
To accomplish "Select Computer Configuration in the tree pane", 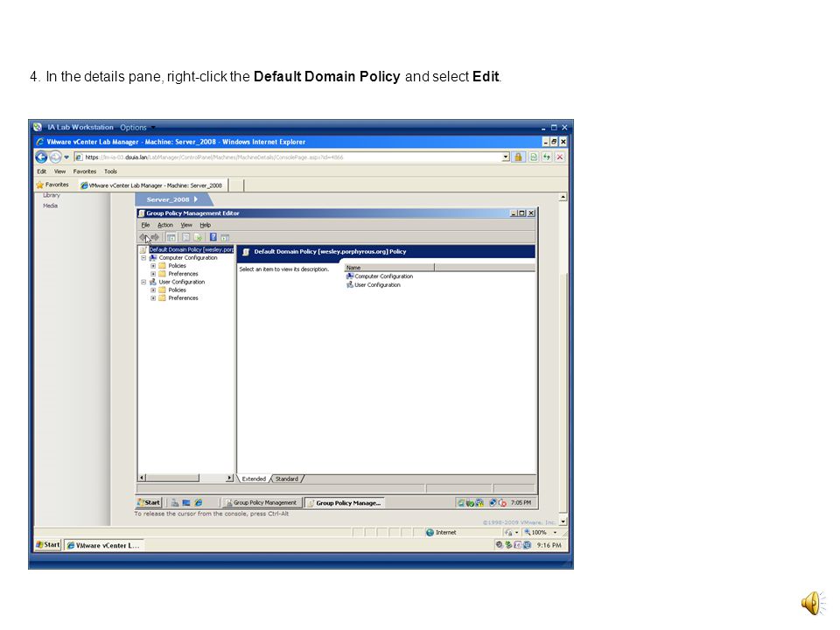I will (188, 257).
